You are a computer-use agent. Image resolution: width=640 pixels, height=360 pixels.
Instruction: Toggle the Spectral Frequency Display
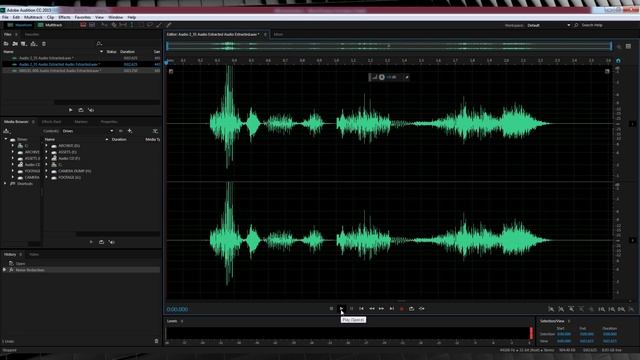(83, 25)
